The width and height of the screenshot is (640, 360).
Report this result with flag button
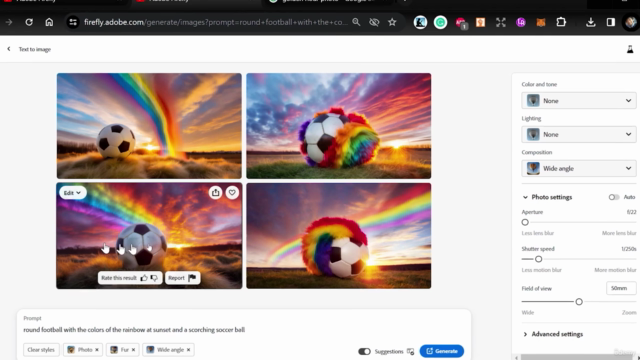(182, 278)
